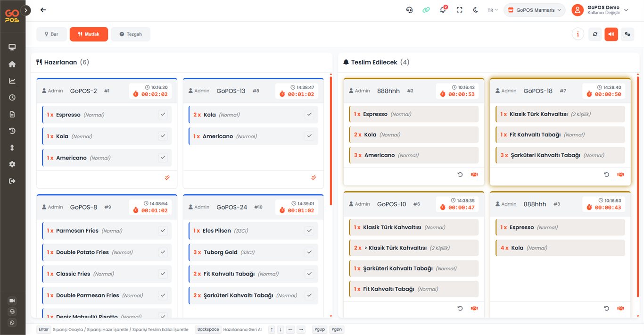Screen dimensions: 644x335
Task: Open the GoPOS Marmaris branch selector
Action: (534, 10)
